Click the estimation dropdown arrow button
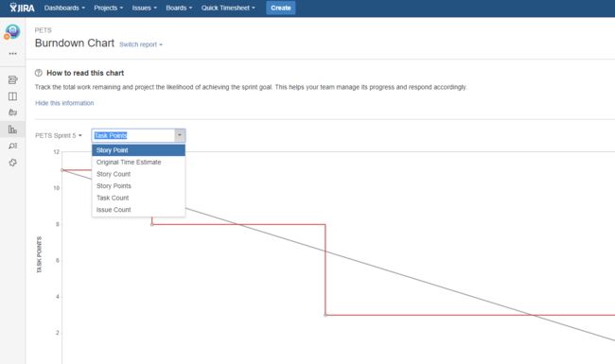Image resolution: width=615 pixels, height=364 pixels. point(180,135)
